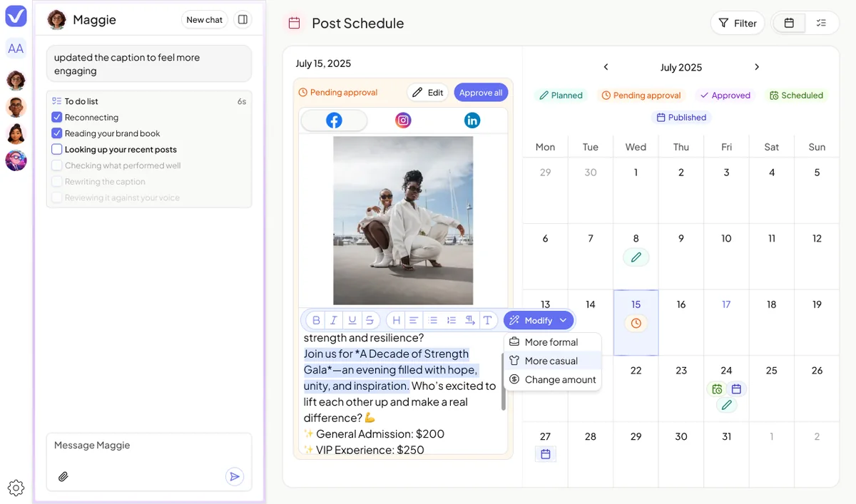Click the second published icon on July 24

tap(736, 389)
